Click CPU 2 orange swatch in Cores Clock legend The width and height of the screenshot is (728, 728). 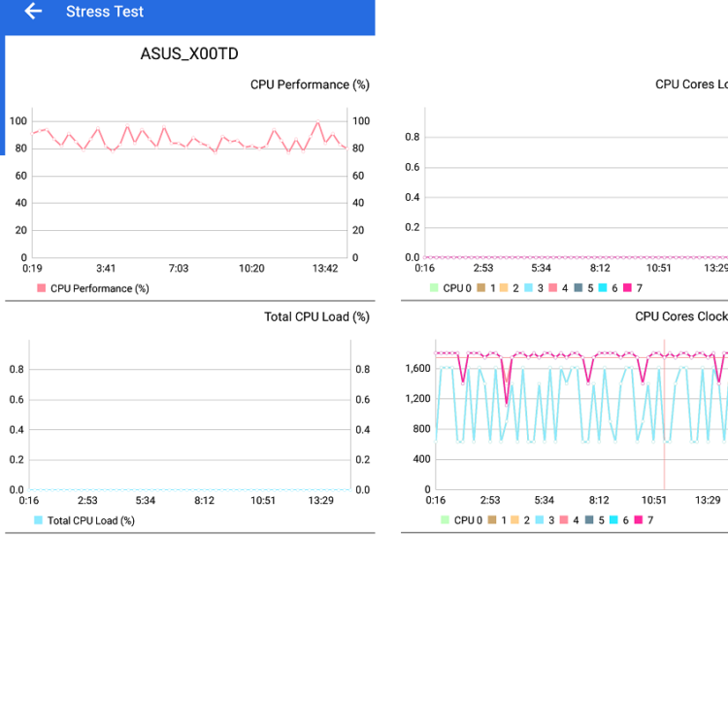tap(514, 520)
